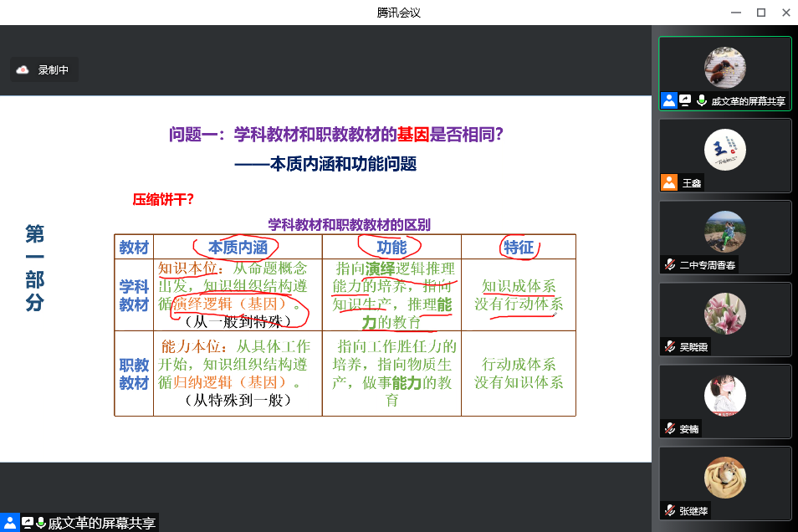798x532 pixels.
Task: Select 张继萍 participant avatar
Action: click(724, 478)
